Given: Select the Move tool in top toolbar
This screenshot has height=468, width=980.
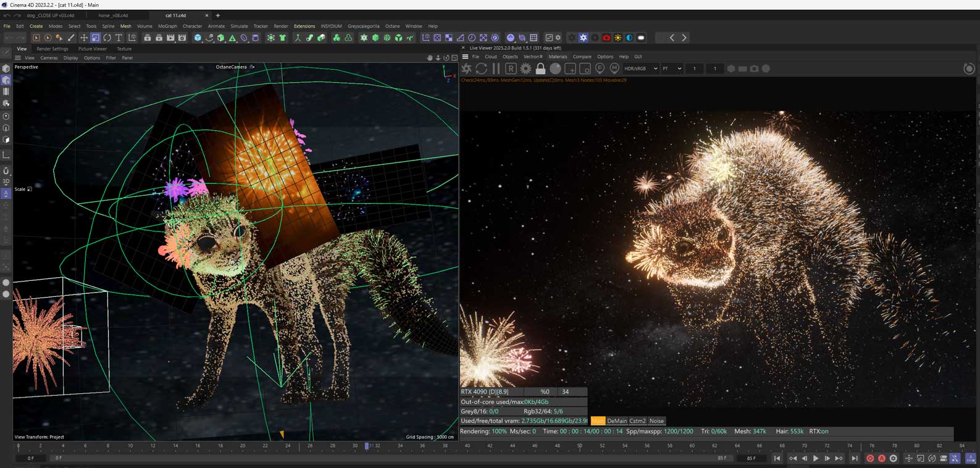Looking at the screenshot, I should pos(84,38).
